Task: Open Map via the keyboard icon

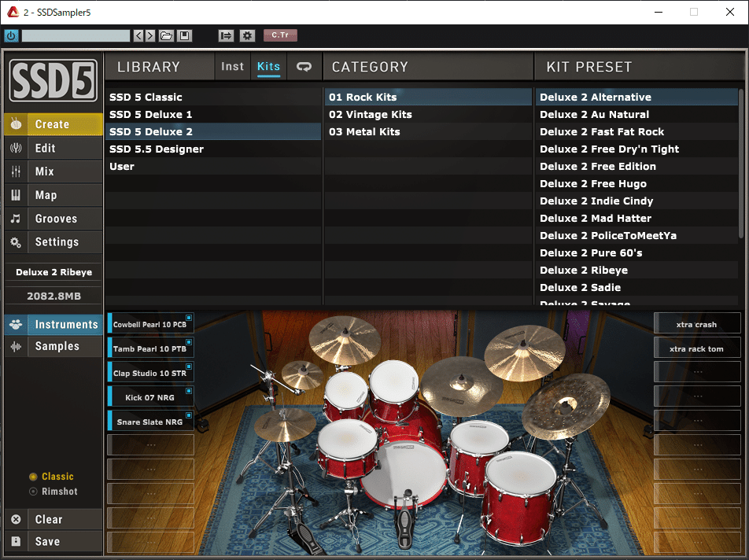Action: click(x=16, y=195)
